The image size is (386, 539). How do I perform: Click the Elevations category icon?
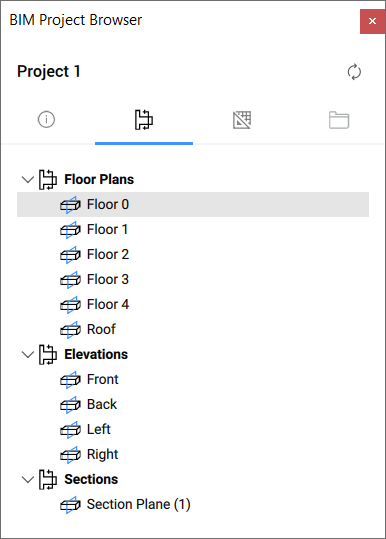(x=47, y=354)
